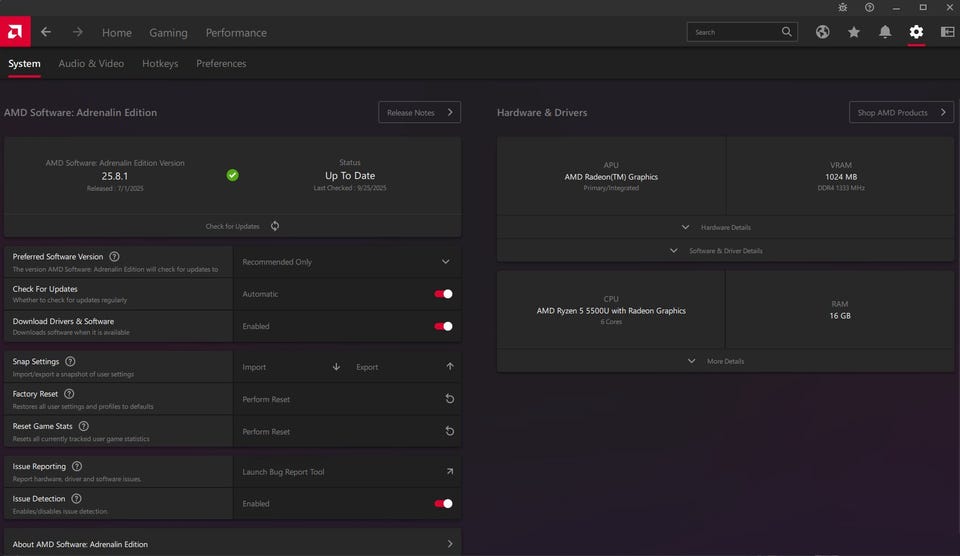Viewport: 960px width, 556px height.
Task: Open notifications bell icon
Action: (885, 32)
